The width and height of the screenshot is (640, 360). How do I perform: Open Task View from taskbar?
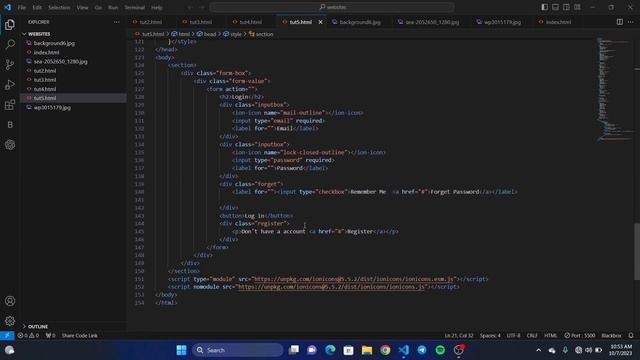point(293,350)
